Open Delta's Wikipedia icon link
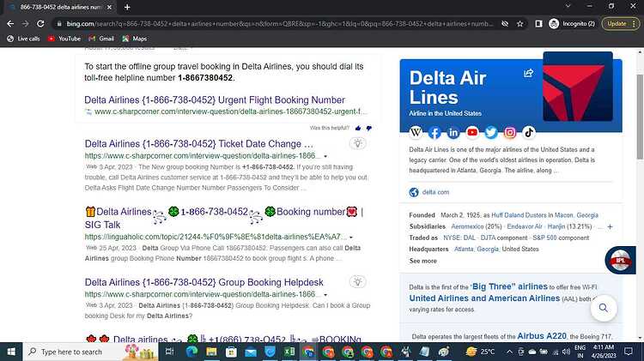644x361 pixels. pyautogui.click(x=416, y=132)
